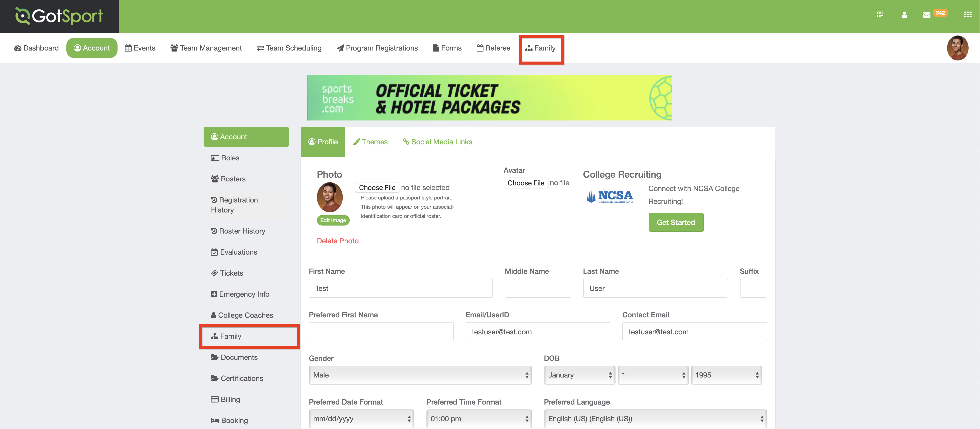
Task: Expand the Gender dropdown
Action: pos(420,375)
